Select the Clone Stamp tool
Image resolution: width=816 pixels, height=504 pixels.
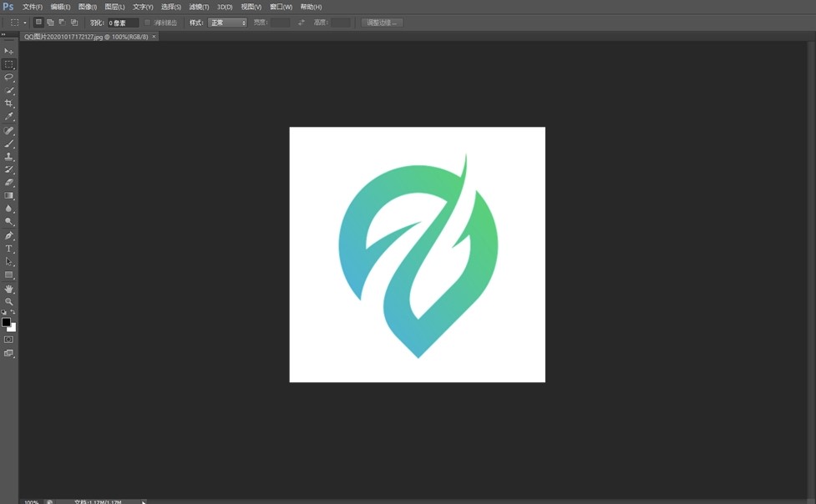[x=8, y=156]
